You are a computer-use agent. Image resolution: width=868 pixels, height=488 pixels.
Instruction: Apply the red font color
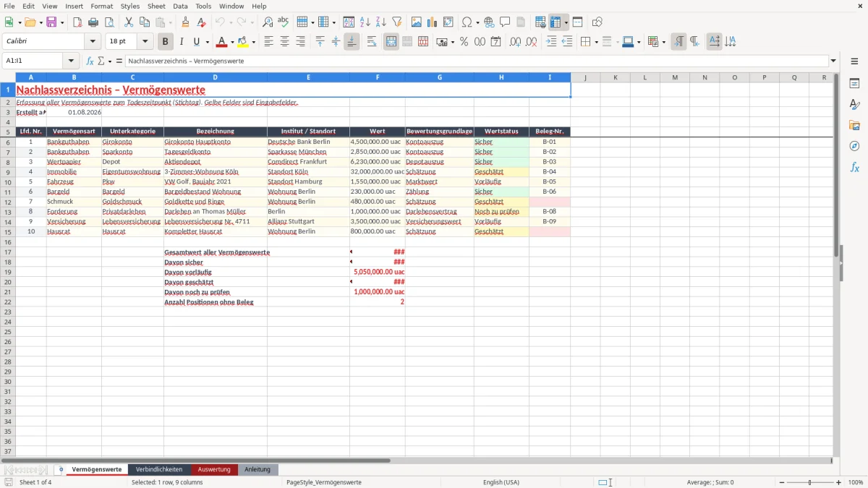click(x=222, y=42)
